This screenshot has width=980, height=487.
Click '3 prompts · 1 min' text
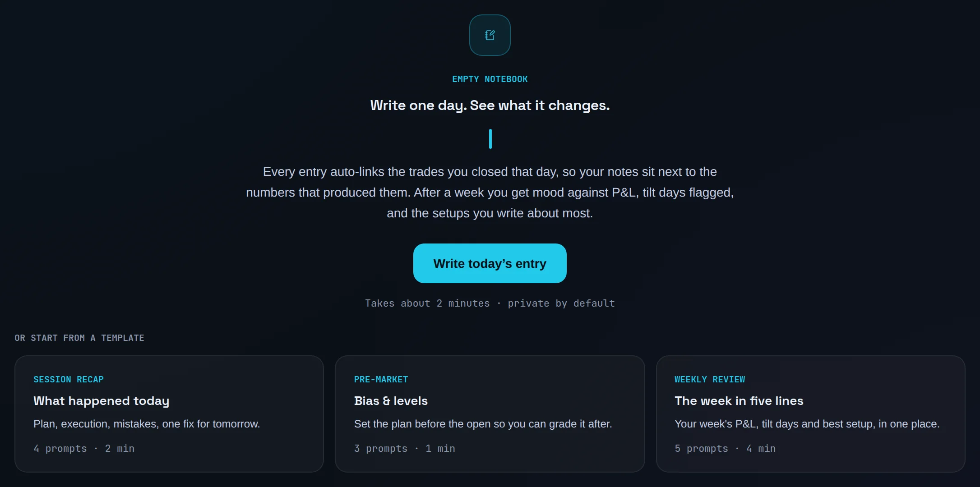405,449
